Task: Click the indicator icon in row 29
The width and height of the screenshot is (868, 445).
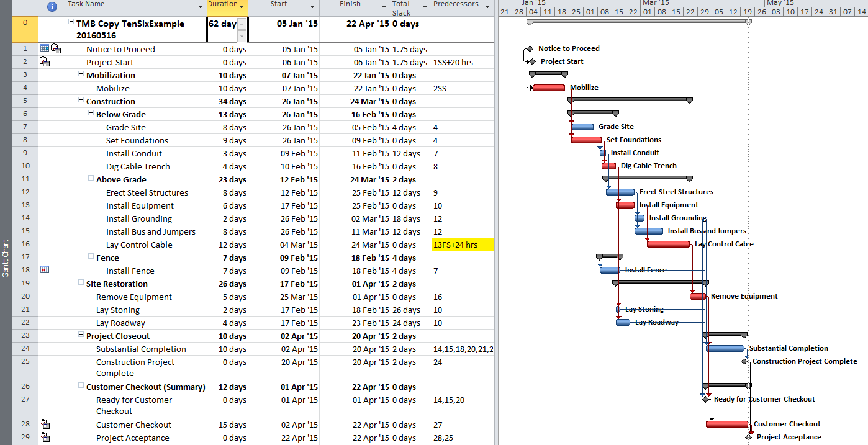Action: click(45, 437)
